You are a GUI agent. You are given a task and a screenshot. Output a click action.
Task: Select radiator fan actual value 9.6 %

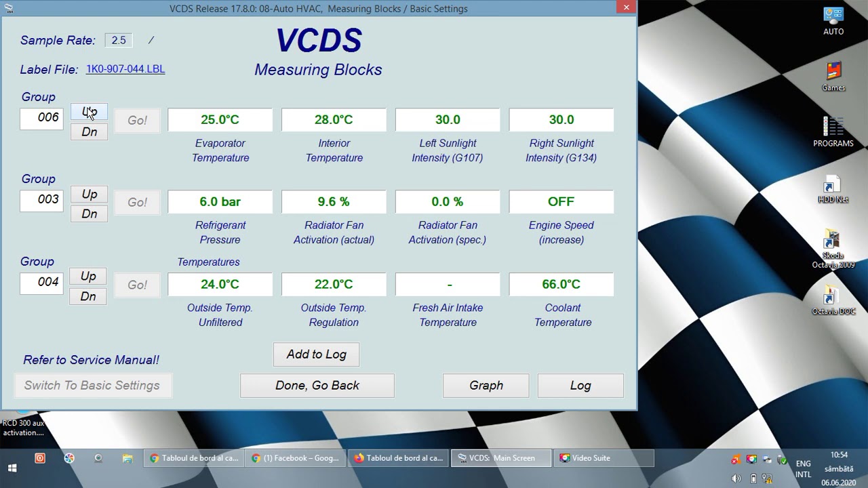click(334, 202)
